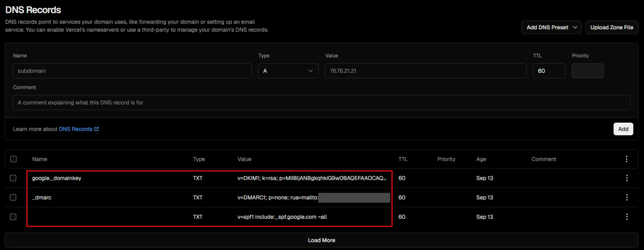Click the DNS Records page heading
This screenshot has width=644, height=250.
[33, 9]
